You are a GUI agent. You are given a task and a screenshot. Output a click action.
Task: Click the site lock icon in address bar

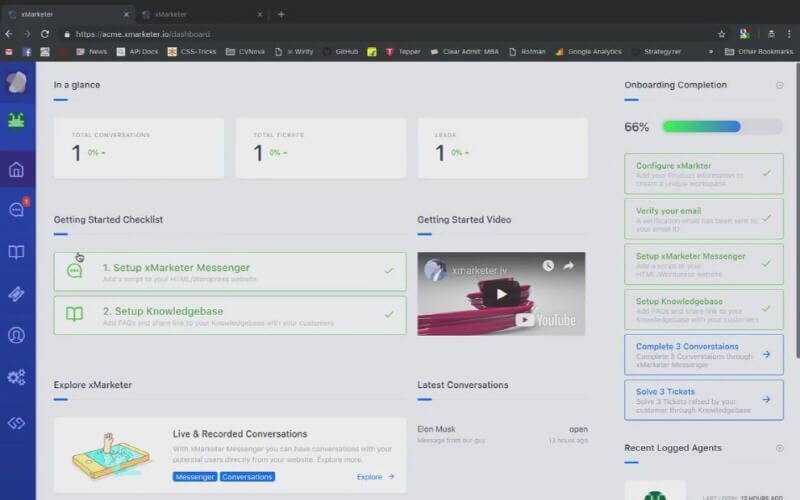coord(67,34)
